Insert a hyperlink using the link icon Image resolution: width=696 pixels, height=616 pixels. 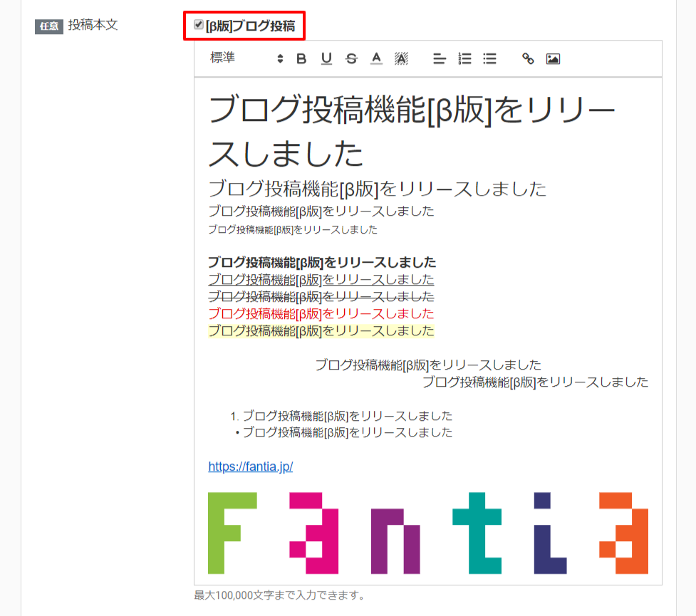[529, 59]
